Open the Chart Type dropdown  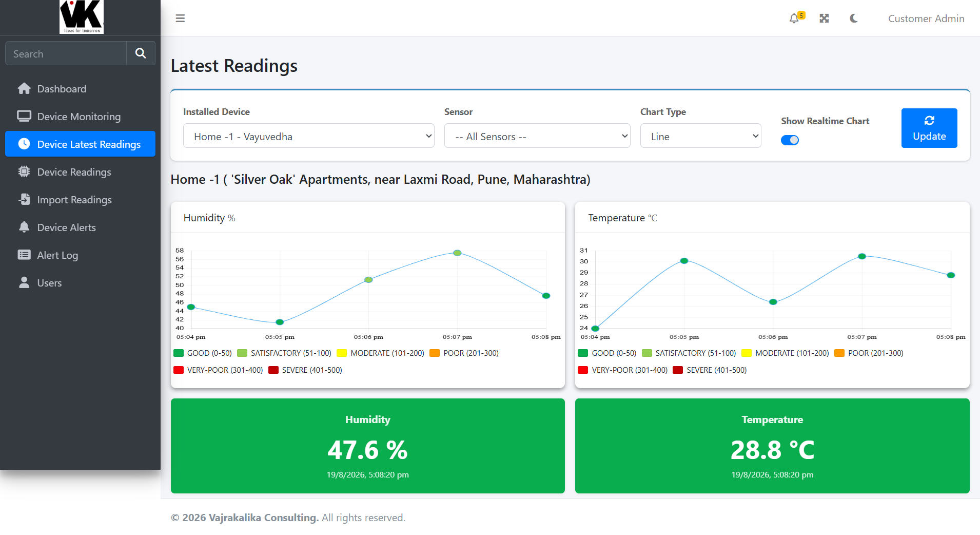tap(701, 136)
